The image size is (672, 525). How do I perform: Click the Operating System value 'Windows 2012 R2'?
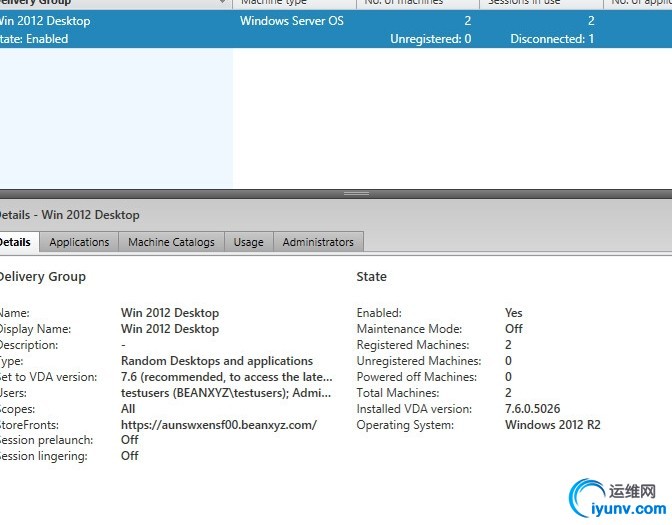[x=553, y=425]
